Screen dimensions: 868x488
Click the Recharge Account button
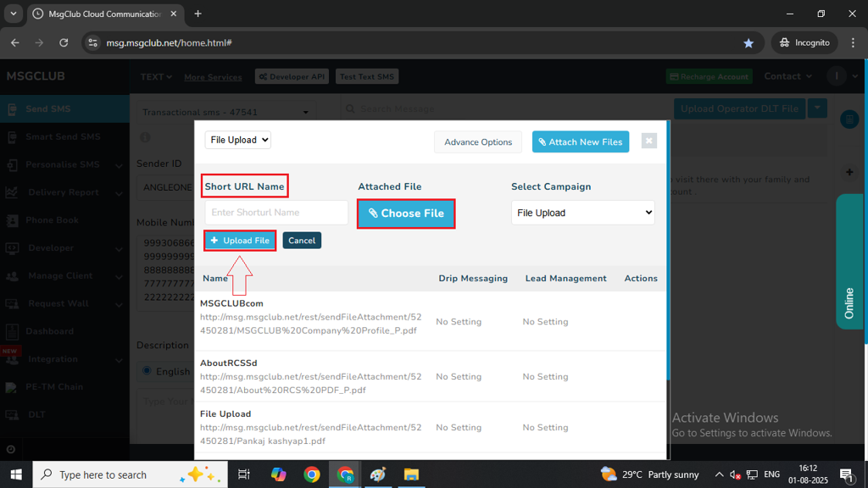pyautogui.click(x=709, y=77)
